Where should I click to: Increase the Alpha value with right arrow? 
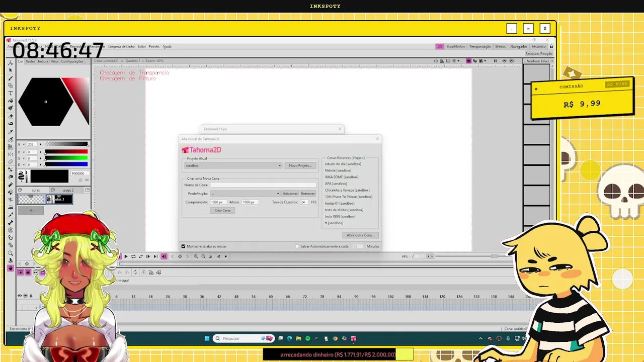pyautogui.click(x=41, y=144)
